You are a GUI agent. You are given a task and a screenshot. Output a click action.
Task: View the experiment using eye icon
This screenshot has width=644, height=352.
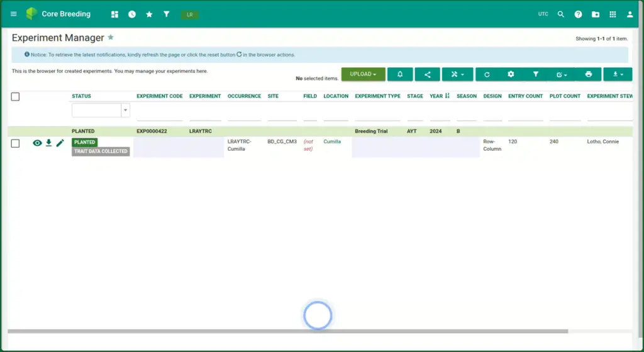tap(38, 143)
